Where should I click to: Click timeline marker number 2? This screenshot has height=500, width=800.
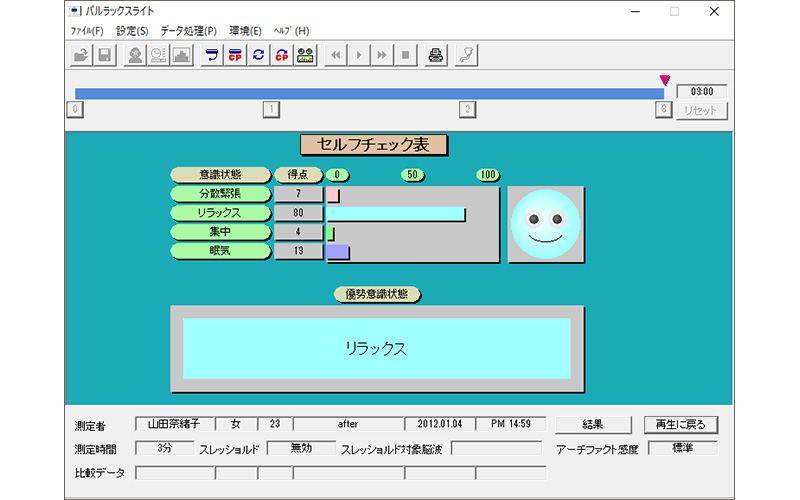tap(467, 110)
